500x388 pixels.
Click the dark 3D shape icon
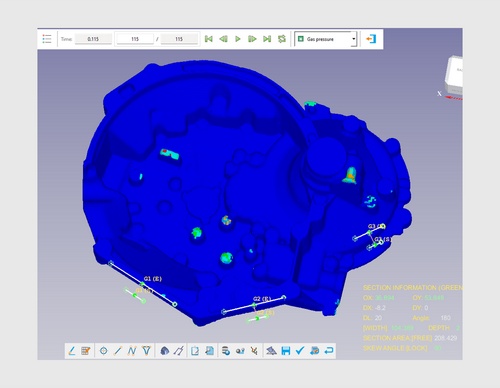165,351
